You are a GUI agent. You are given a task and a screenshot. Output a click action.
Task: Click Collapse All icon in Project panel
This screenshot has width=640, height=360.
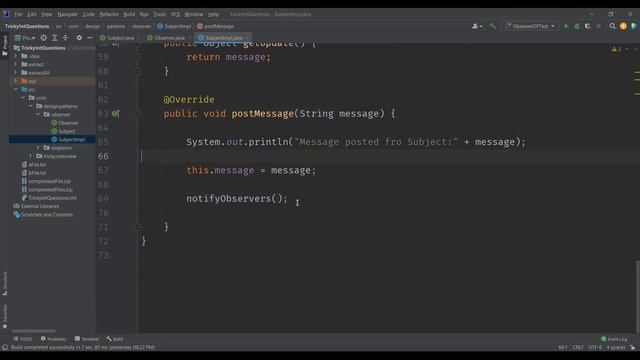coord(65,38)
